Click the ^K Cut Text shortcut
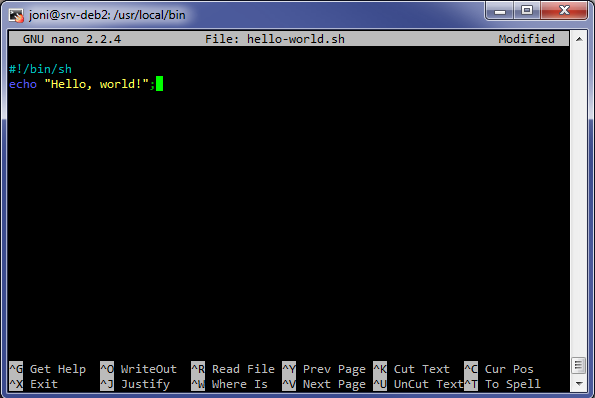 (412, 369)
